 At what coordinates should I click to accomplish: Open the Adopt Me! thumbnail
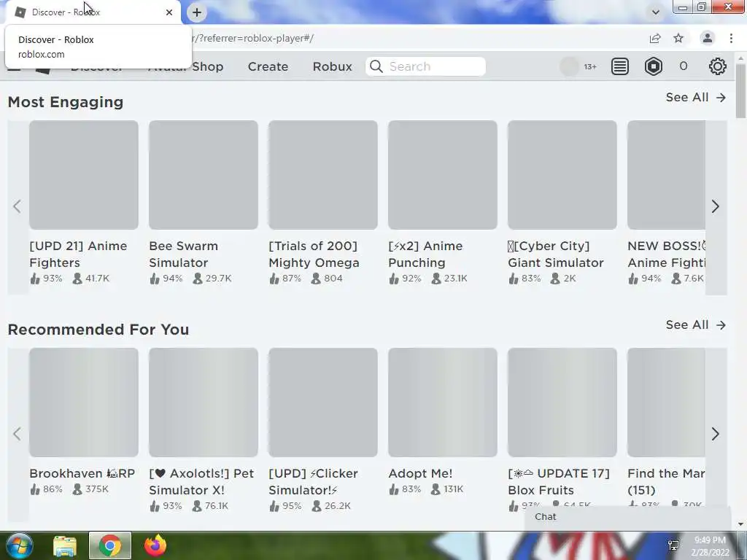pyautogui.click(x=443, y=402)
